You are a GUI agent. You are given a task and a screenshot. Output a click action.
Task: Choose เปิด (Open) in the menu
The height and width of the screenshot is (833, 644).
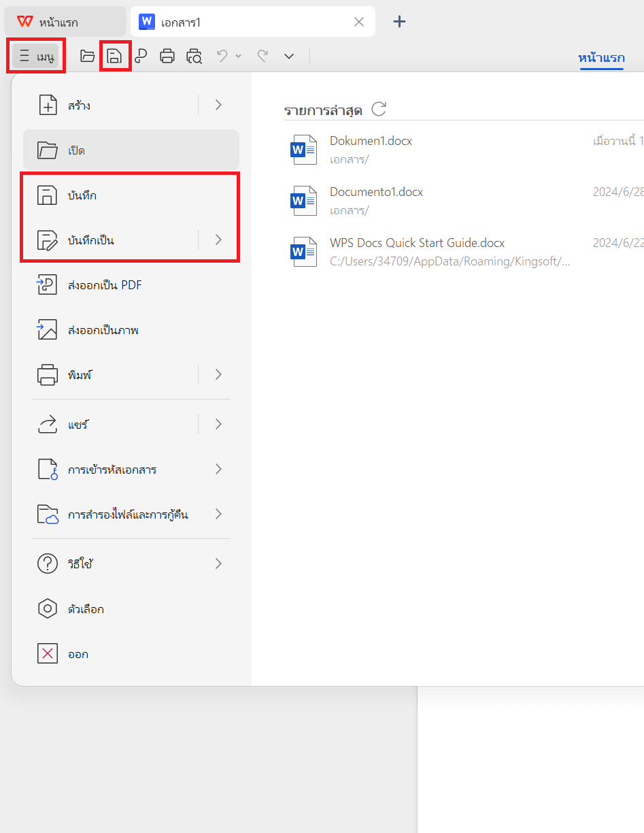[x=131, y=150]
